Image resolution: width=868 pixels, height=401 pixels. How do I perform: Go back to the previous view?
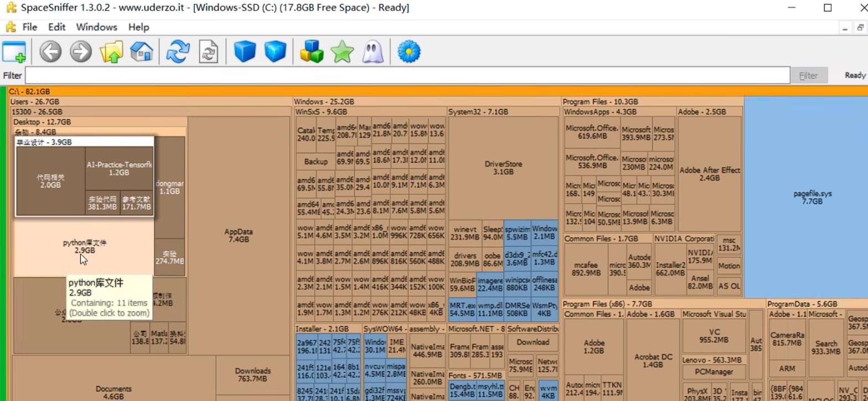(50, 52)
